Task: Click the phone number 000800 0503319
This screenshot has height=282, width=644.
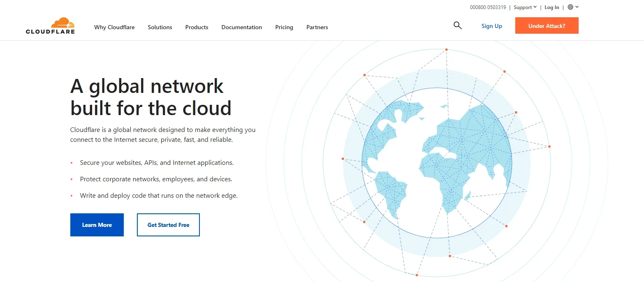Action: click(x=488, y=7)
